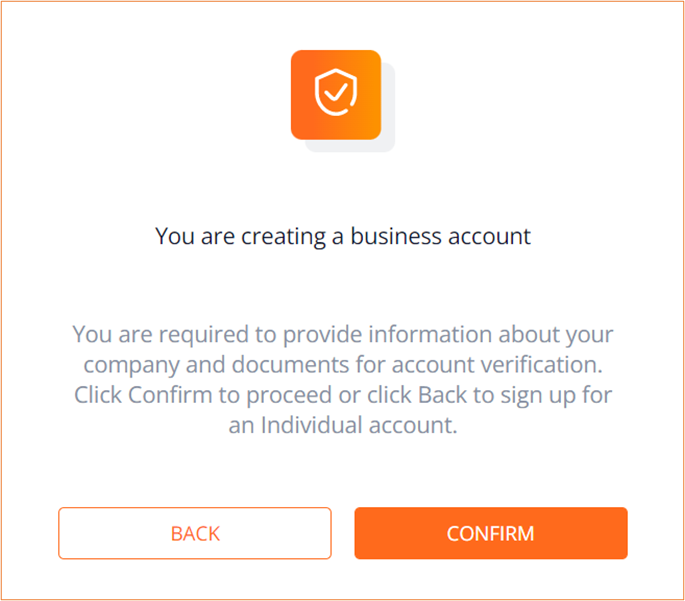This screenshot has height=601, width=685.
Task: Click the orange shield verification icon
Action: 336,95
